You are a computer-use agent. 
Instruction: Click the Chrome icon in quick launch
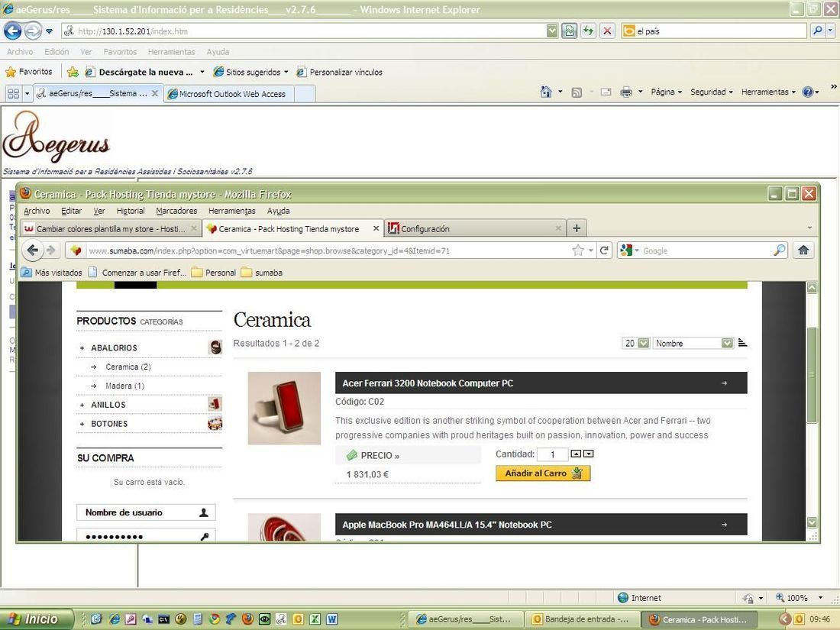[x=215, y=619]
